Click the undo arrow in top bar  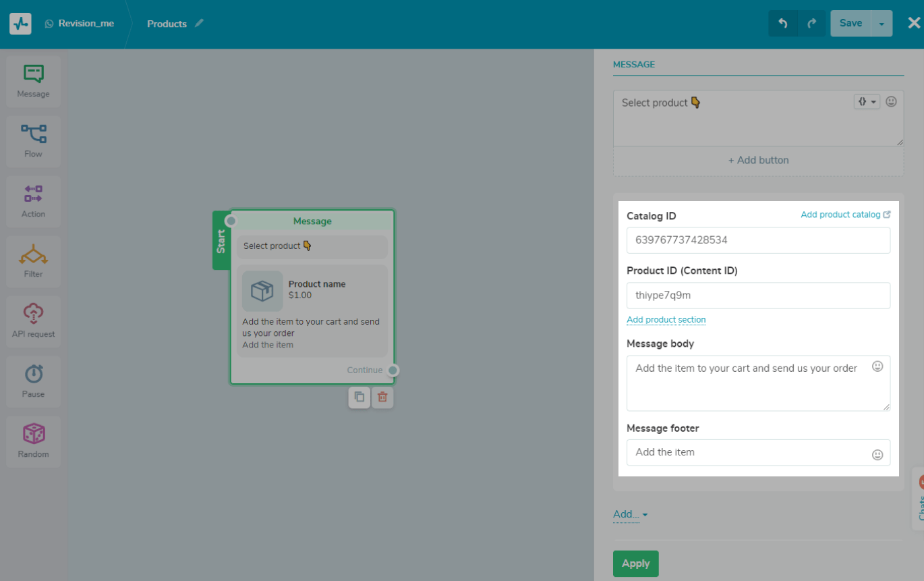(x=783, y=24)
